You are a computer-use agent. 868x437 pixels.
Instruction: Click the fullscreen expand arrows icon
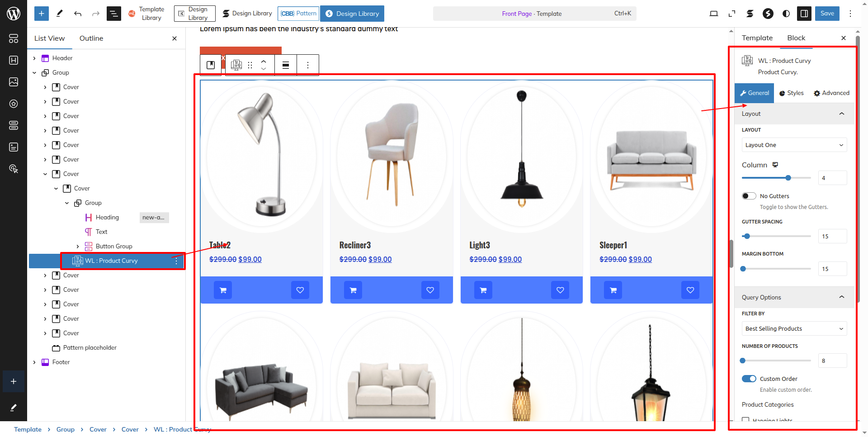pos(732,14)
